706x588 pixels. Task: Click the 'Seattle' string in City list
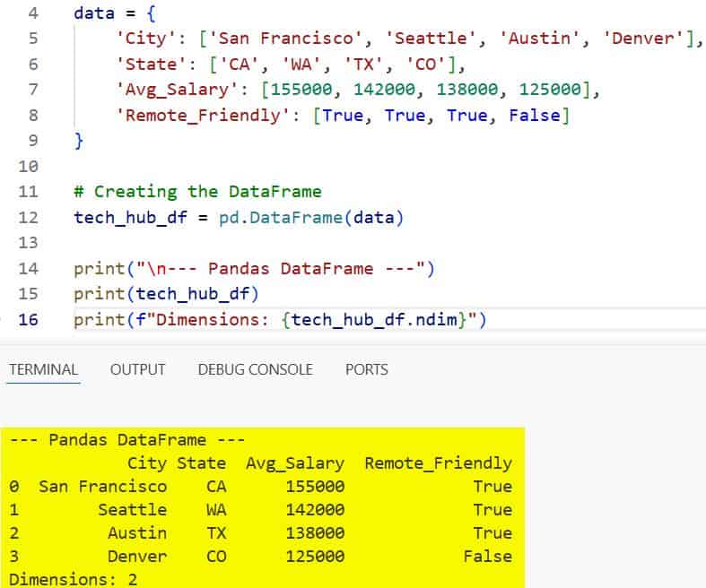pos(431,39)
